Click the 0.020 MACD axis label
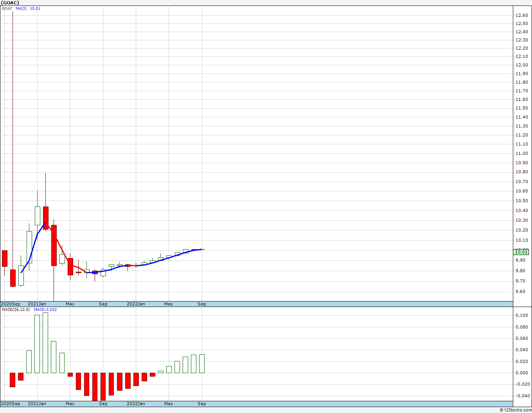 pyautogui.click(x=521, y=361)
